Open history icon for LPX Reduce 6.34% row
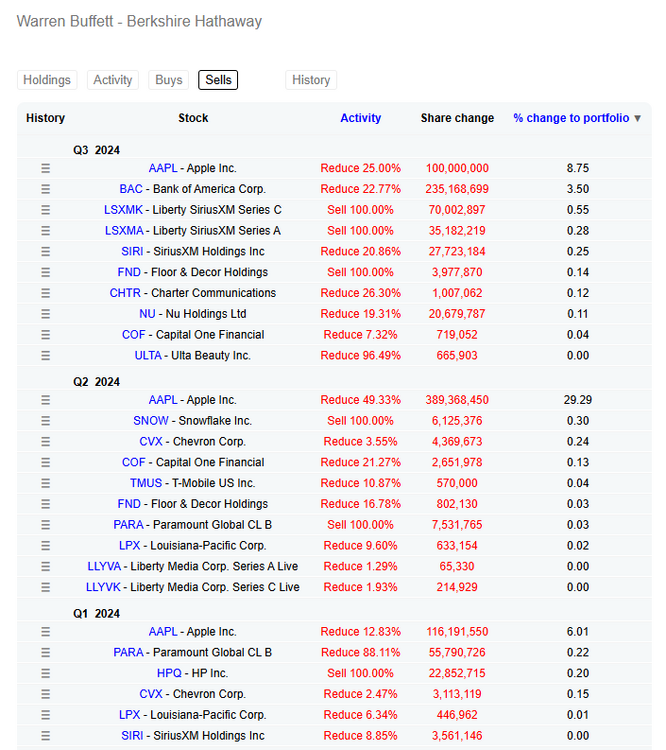666x750 pixels. point(45,715)
